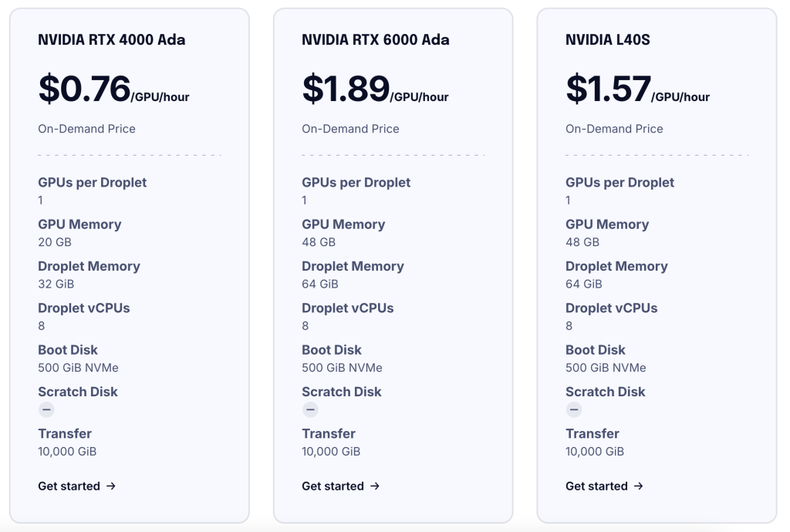The image size is (790, 532).
Task: Click Get started under NVIDIA RTX 4000 Ada
Action: tap(77, 486)
